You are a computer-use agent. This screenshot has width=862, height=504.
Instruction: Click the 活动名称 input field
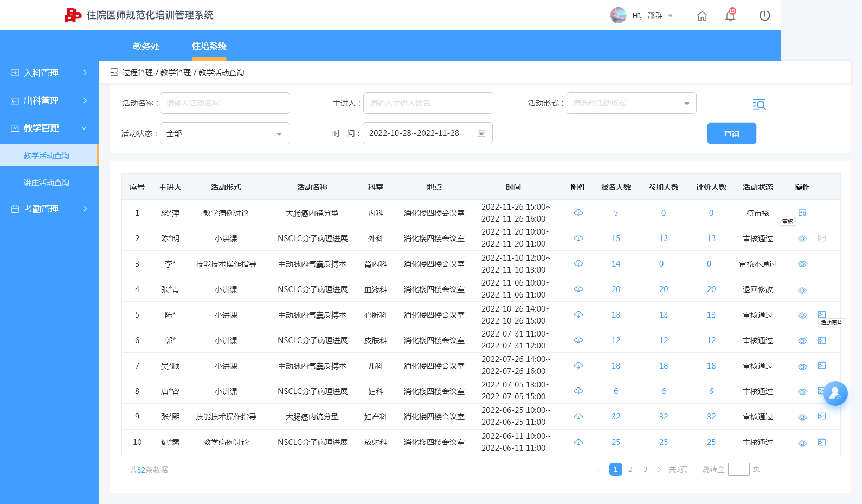click(225, 103)
